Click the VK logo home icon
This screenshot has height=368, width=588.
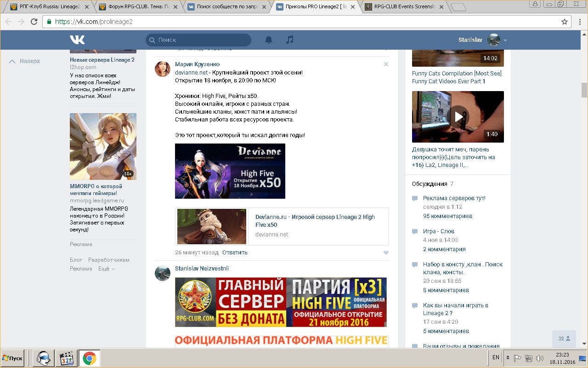coord(77,40)
